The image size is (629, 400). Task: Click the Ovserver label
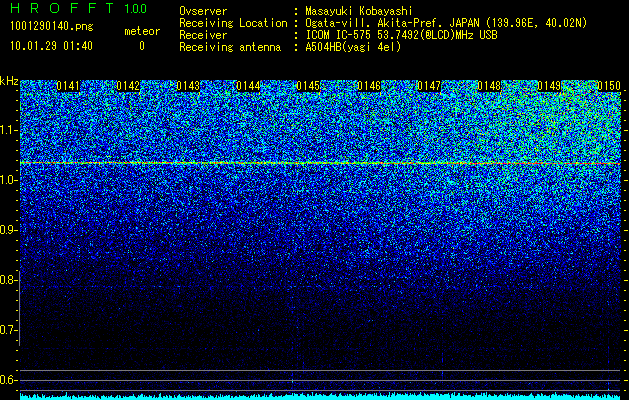pos(203,11)
